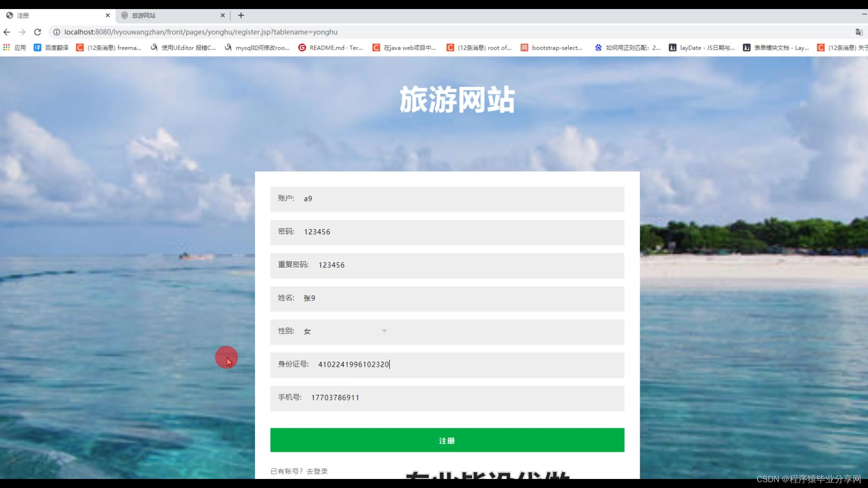Viewport: 868px width, 488px height.
Task: Open the 百度翻译 bookmark
Action: (x=51, y=47)
